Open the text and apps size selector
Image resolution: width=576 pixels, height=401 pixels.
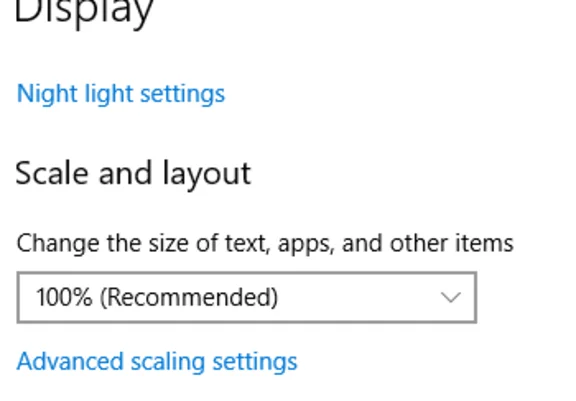(247, 297)
